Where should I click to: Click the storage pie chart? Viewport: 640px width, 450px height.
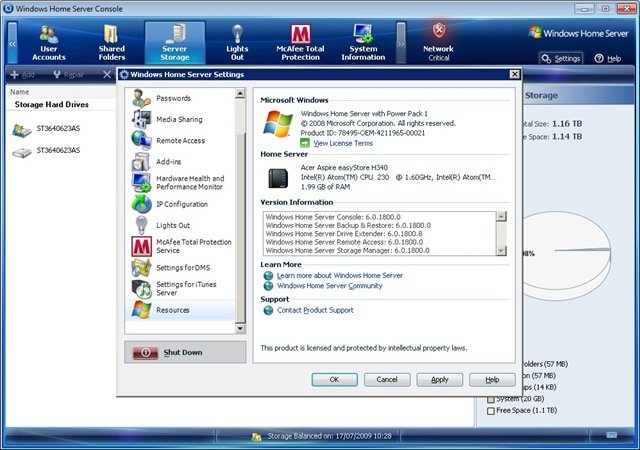565,256
